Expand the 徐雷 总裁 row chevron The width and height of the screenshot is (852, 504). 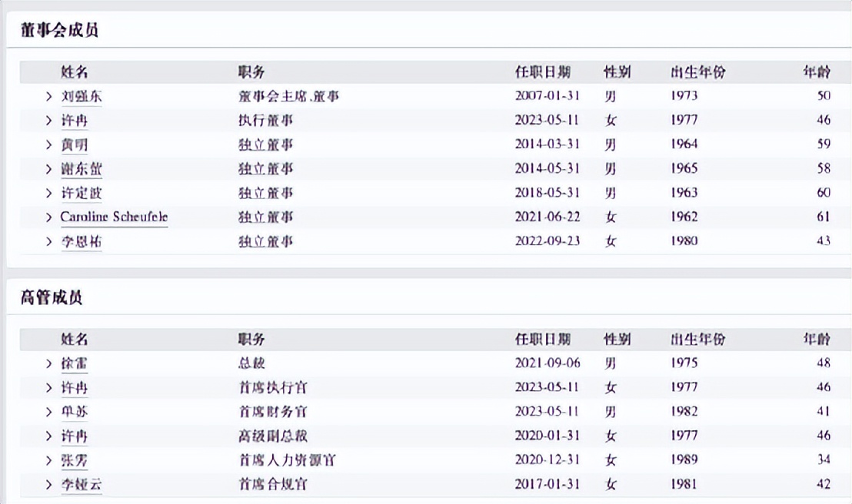click(49, 363)
